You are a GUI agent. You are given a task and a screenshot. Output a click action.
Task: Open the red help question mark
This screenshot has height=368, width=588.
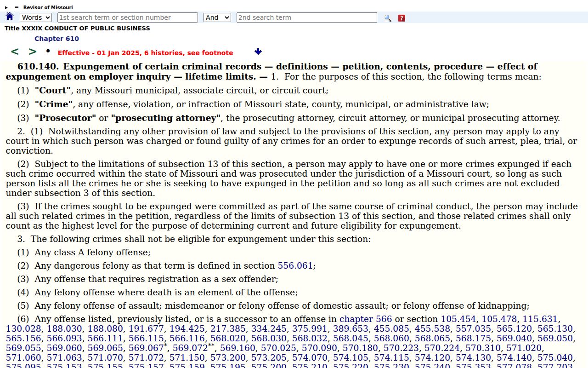(401, 18)
